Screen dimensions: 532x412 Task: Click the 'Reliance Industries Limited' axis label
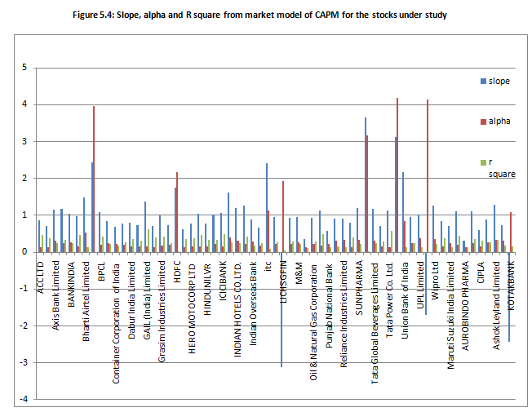coord(344,314)
